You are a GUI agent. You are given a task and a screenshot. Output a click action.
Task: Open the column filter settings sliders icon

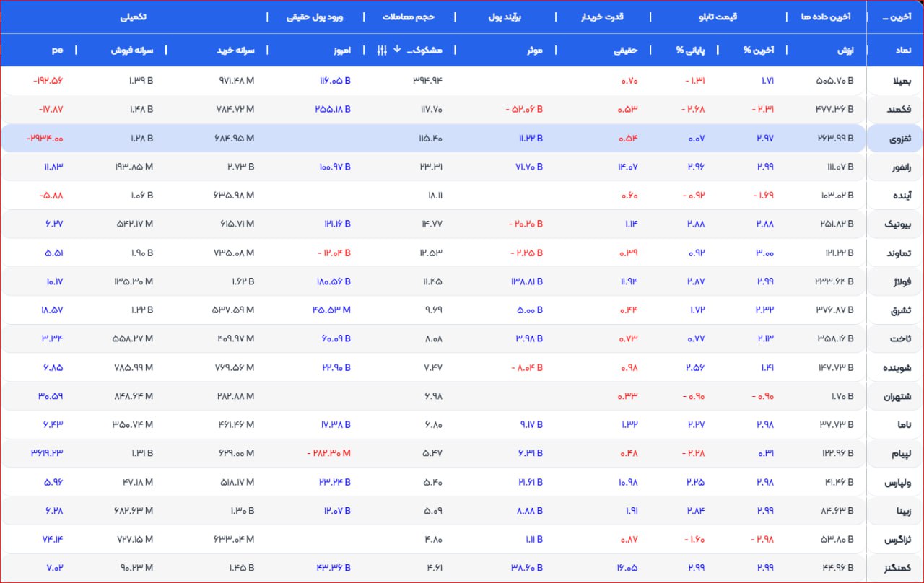click(383, 50)
